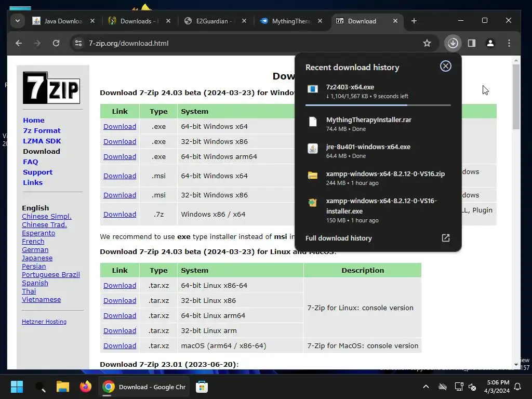
Task: Click the 7z2403-x64.exe file icon
Action: (x=312, y=89)
